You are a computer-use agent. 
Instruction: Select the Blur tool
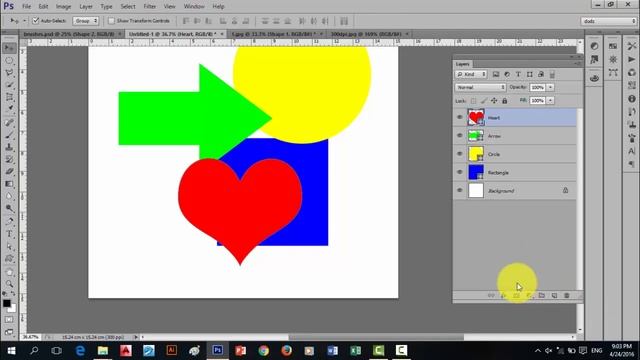tap(9, 196)
